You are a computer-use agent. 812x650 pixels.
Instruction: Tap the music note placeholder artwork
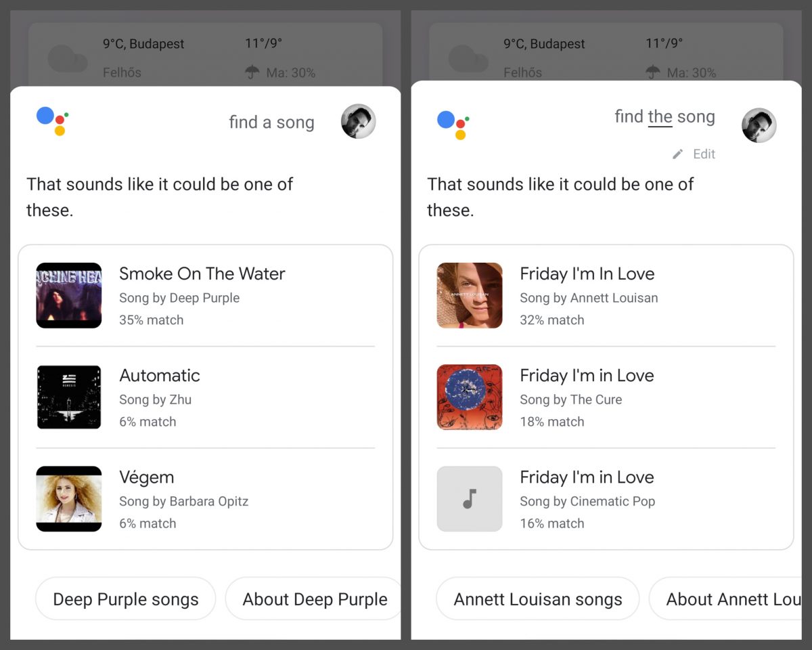coord(470,499)
